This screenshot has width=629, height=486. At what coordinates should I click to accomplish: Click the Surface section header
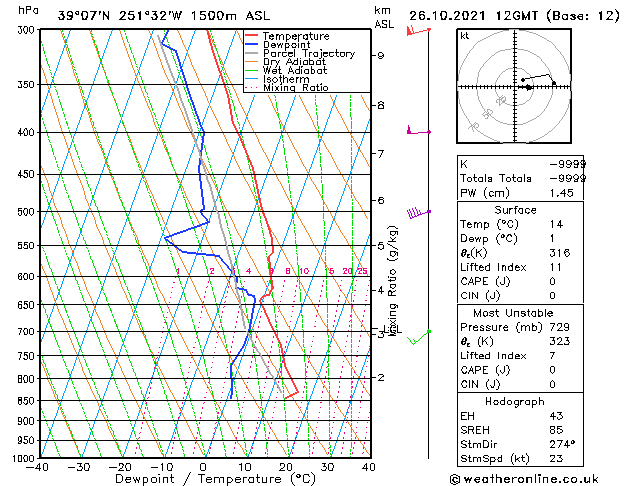click(x=515, y=210)
